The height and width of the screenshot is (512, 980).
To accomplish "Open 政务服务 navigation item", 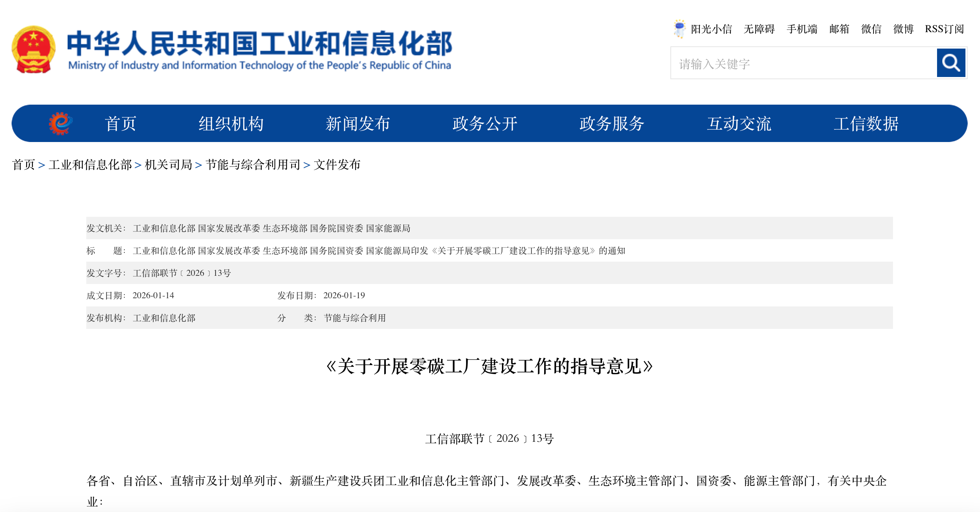I will pos(612,124).
